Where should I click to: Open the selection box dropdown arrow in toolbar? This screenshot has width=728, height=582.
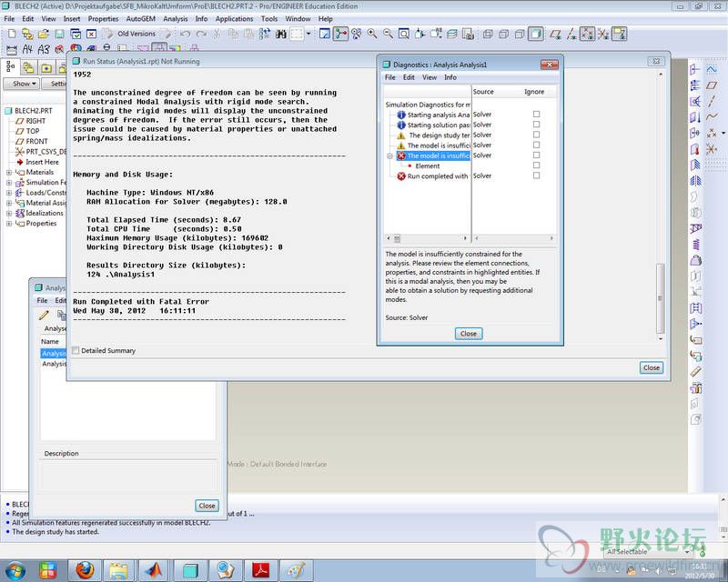point(308,34)
